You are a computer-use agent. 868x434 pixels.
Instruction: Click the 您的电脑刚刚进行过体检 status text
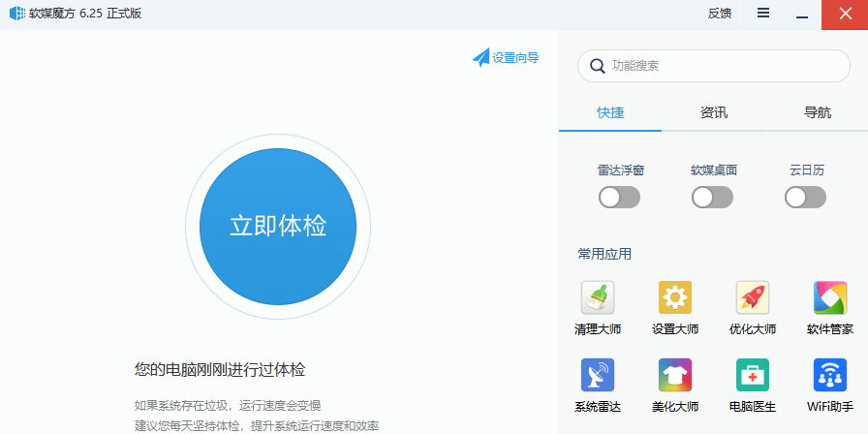click(220, 370)
